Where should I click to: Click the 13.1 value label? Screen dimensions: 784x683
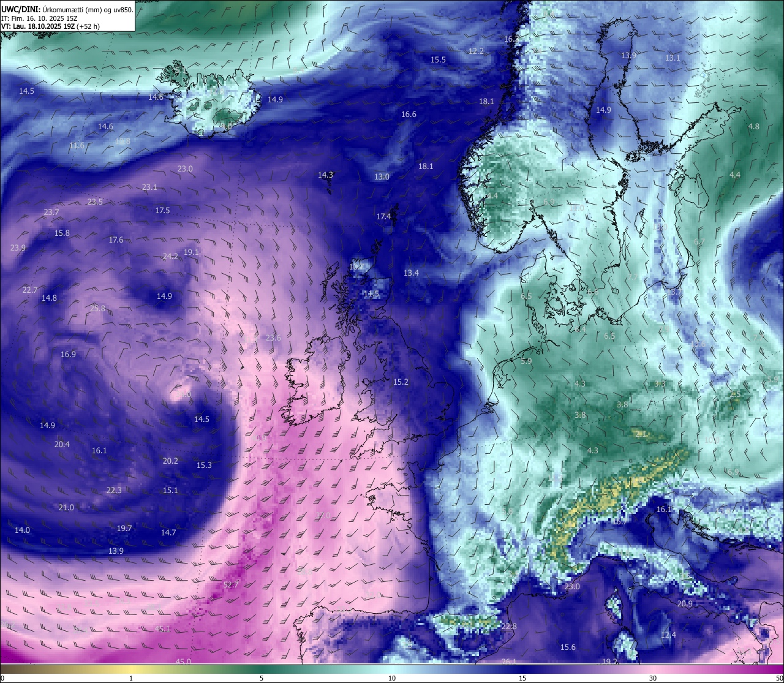click(x=673, y=58)
